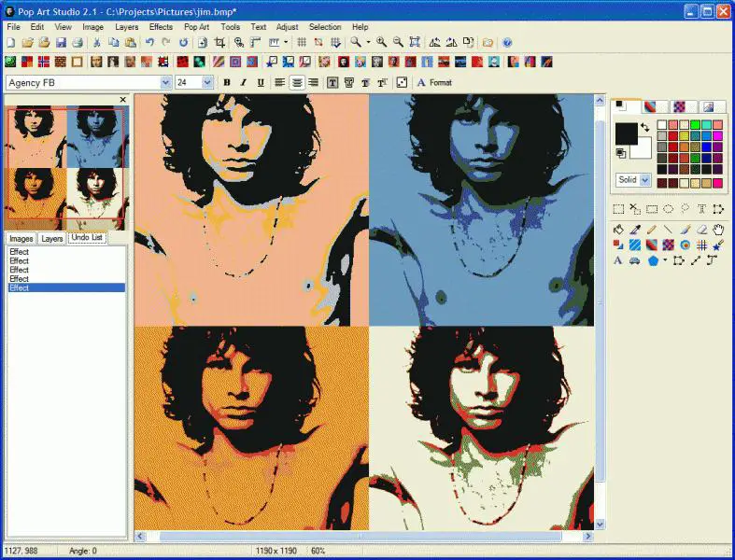735x560 pixels.
Task: Toggle the grid display icon
Action: [x=302, y=43]
